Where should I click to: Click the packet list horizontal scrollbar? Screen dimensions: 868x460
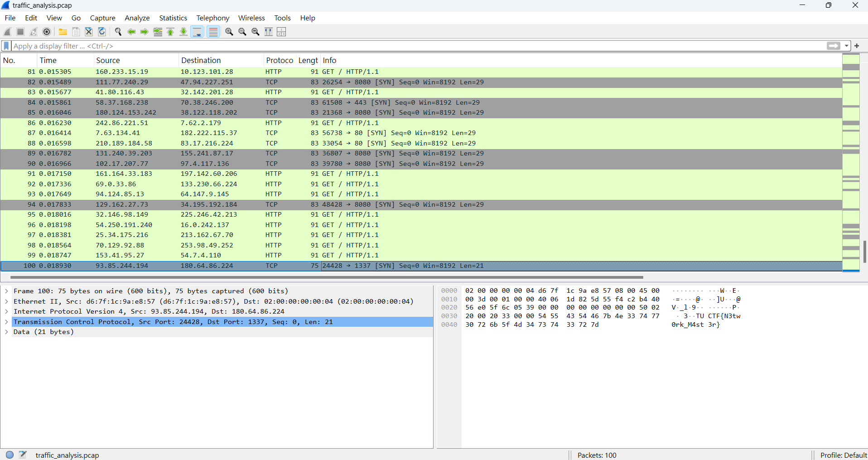click(326, 277)
